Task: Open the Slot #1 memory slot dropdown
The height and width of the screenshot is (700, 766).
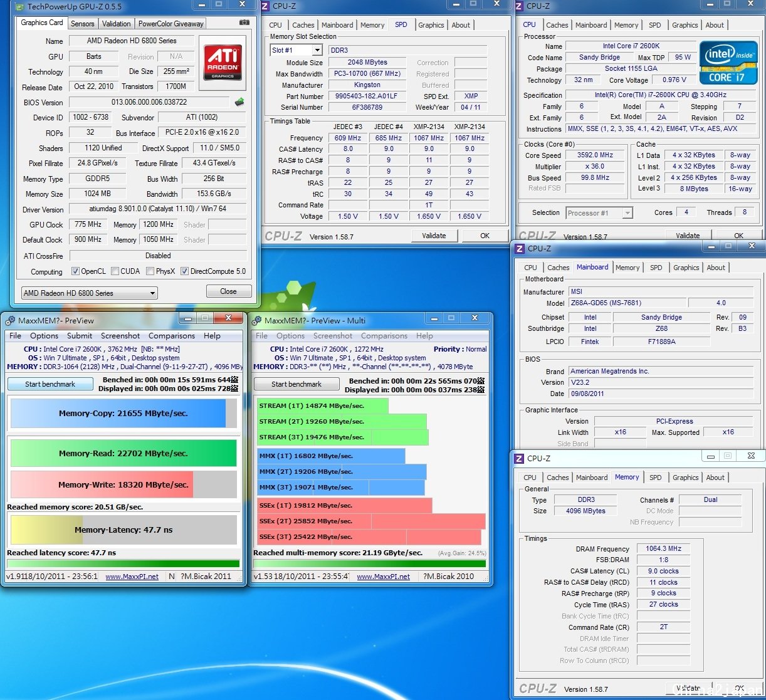Action: [296, 50]
